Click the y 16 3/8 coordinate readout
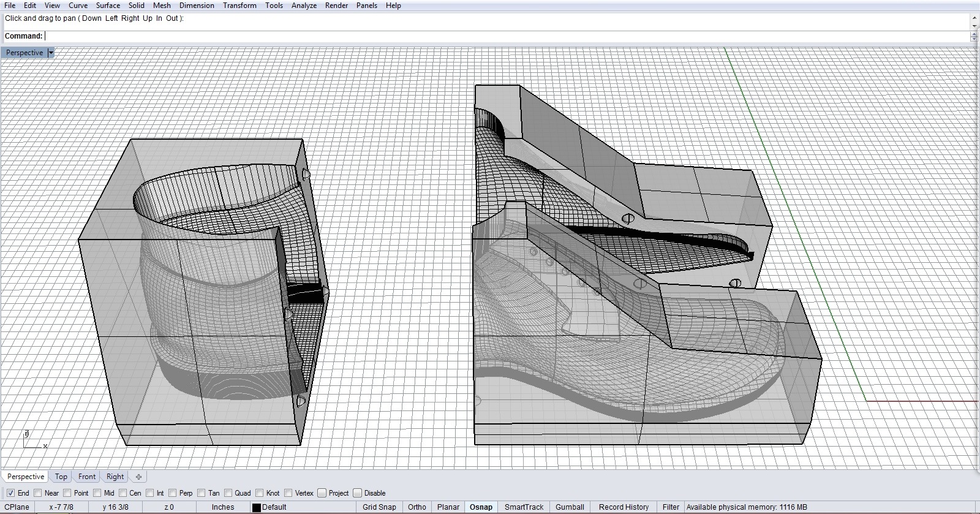Screen dimensions: 980x514 (x=115, y=507)
